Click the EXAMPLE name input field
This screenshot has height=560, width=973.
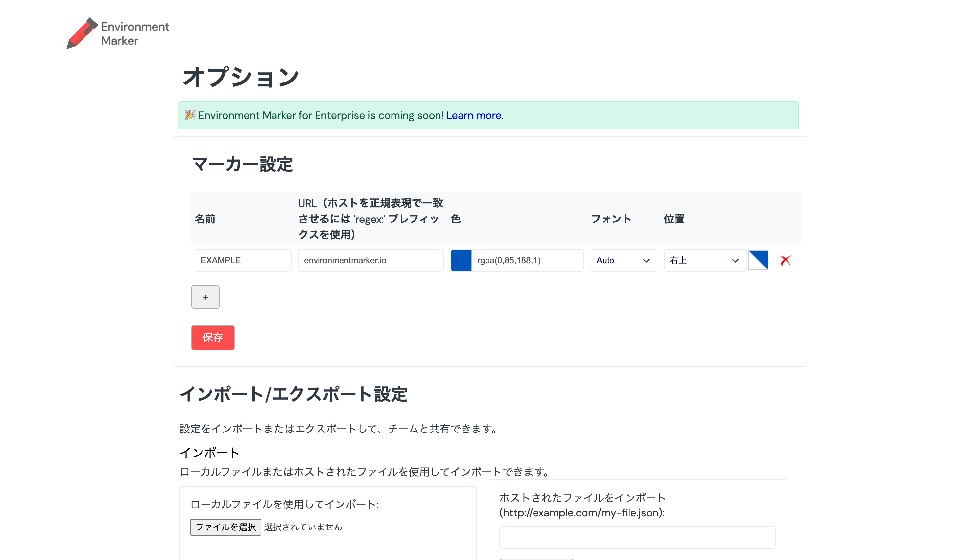coord(243,260)
